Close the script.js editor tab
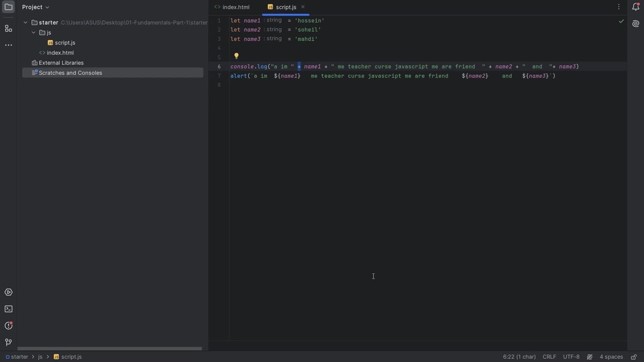The image size is (644, 362). coord(303,7)
